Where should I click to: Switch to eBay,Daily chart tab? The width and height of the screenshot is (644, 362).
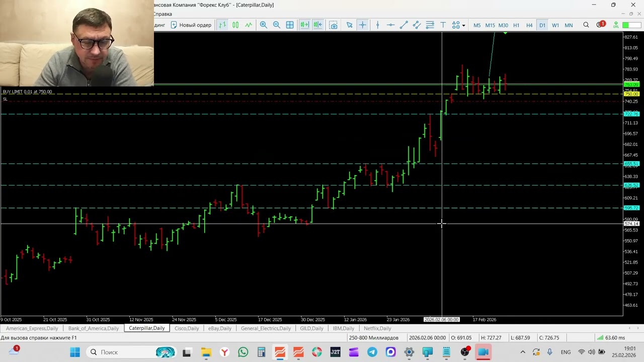[x=220, y=328]
